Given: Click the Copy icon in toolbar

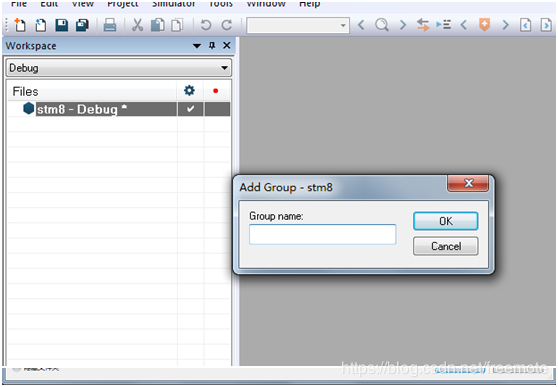Looking at the screenshot, I should tap(158, 25).
